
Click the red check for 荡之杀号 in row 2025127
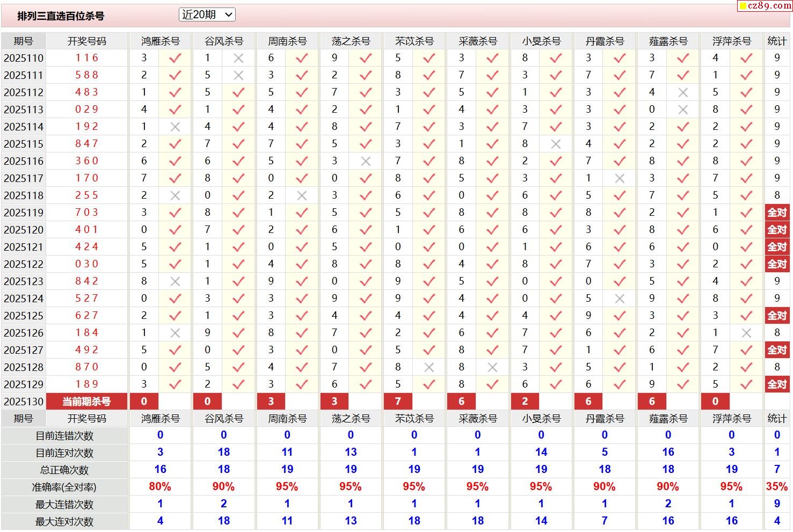tap(366, 350)
